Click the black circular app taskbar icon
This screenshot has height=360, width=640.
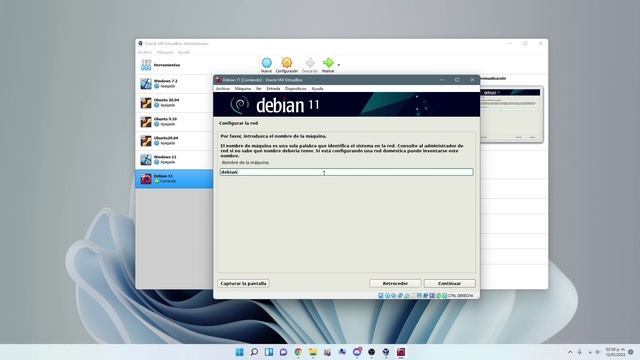(x=371, y=352)
